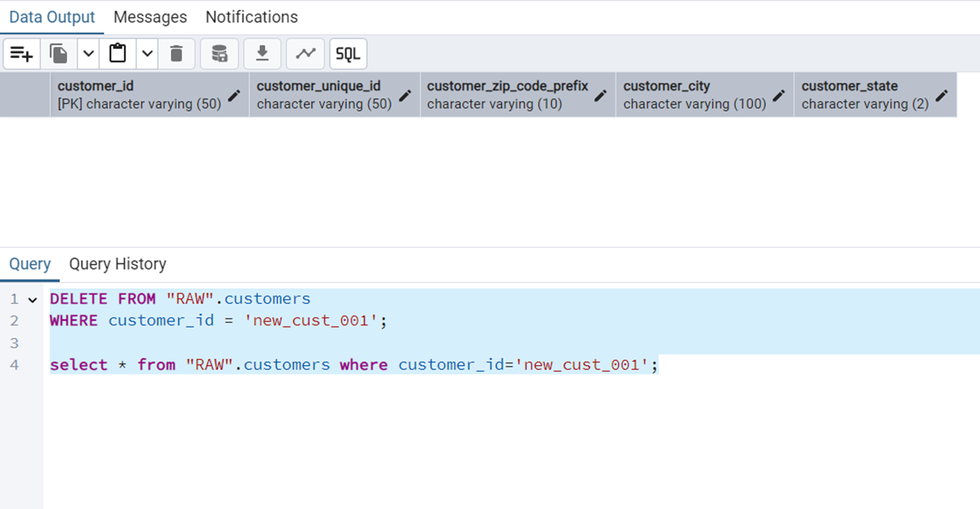
Task: Download results as file icon
Action: pos(262,54)
